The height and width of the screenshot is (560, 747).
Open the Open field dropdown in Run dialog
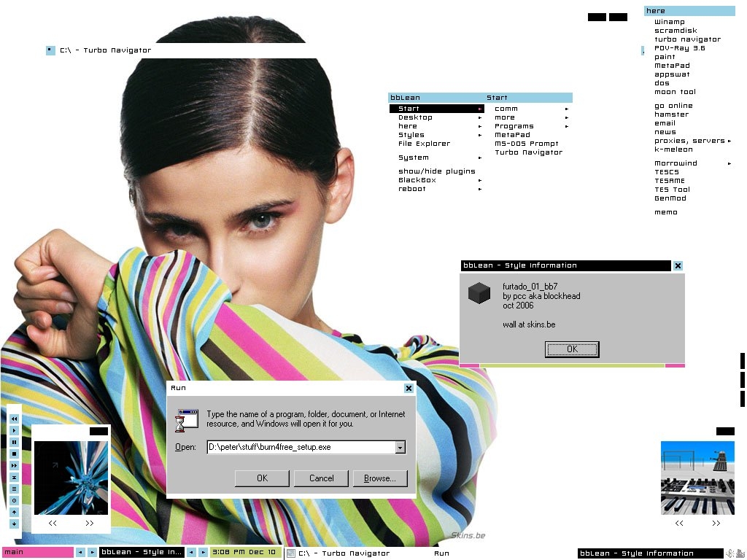click(400, 447)
